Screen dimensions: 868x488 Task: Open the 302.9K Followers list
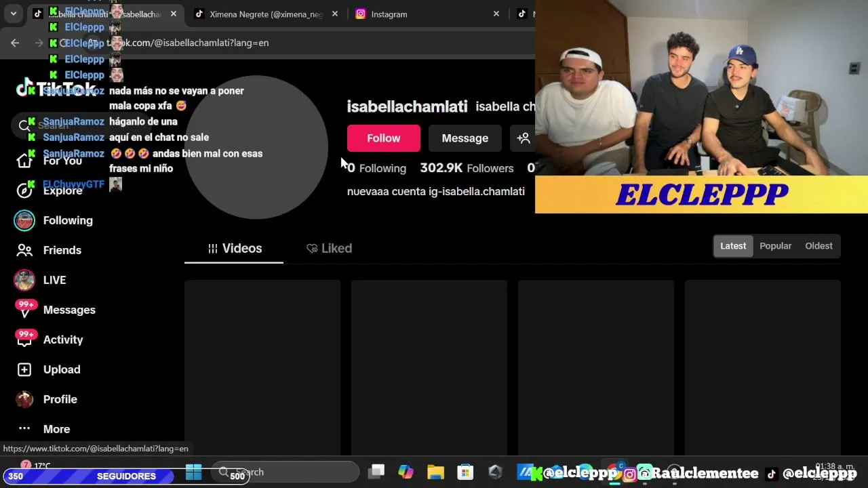coord(467,168)
